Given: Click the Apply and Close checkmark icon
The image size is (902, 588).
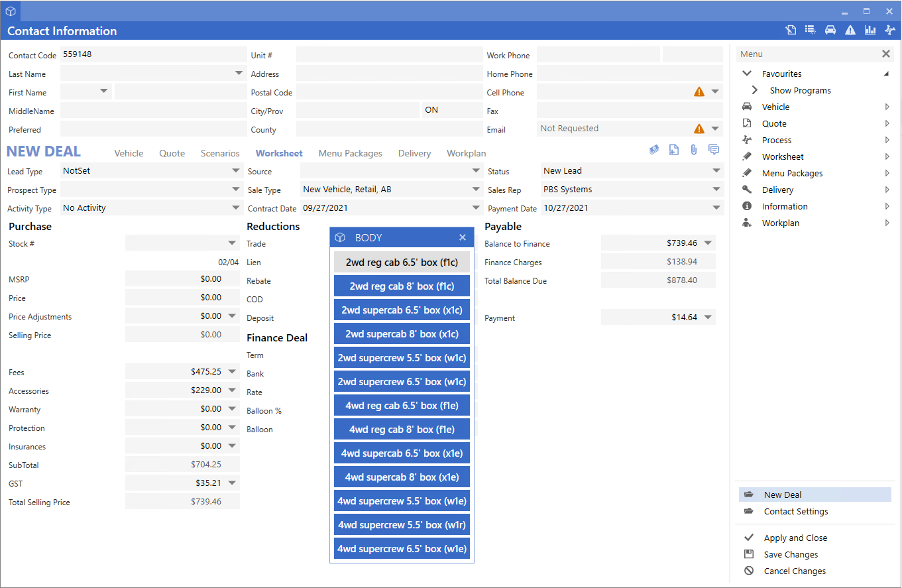Looking at the screenshot, I should pos(749,538).
